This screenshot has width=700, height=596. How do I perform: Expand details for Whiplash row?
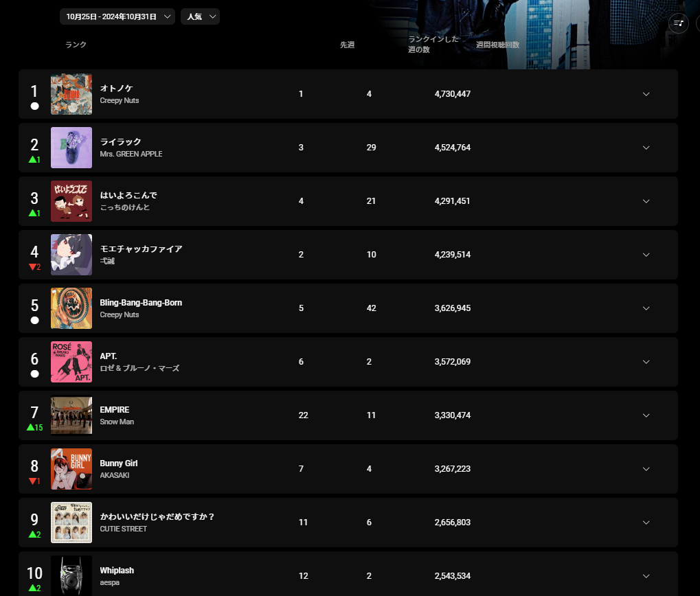pyautogui.click(x=646, y=576)
